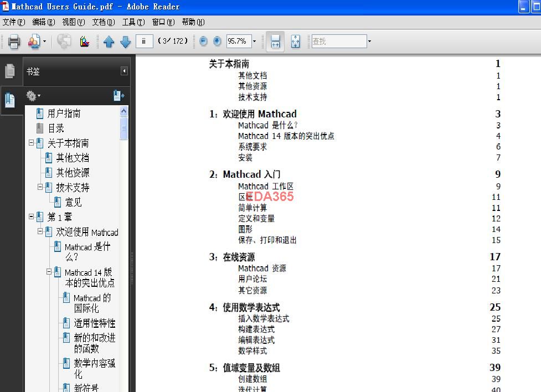Click the next page down arrow

pyautogui.click(x=125, y=42)
